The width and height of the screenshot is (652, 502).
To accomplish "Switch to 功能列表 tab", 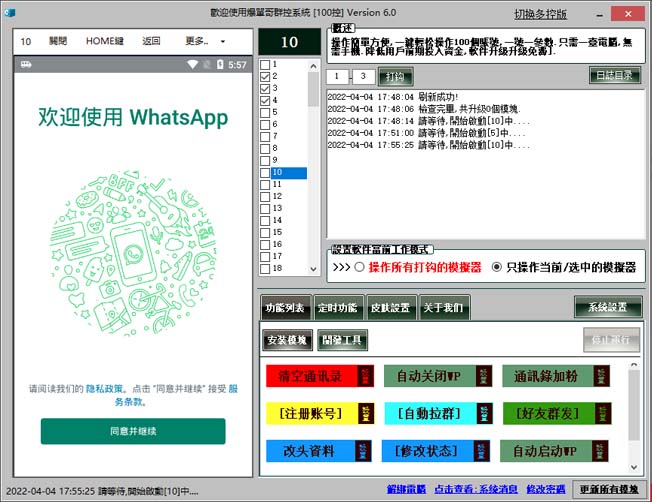I will (x=285, y=308).
